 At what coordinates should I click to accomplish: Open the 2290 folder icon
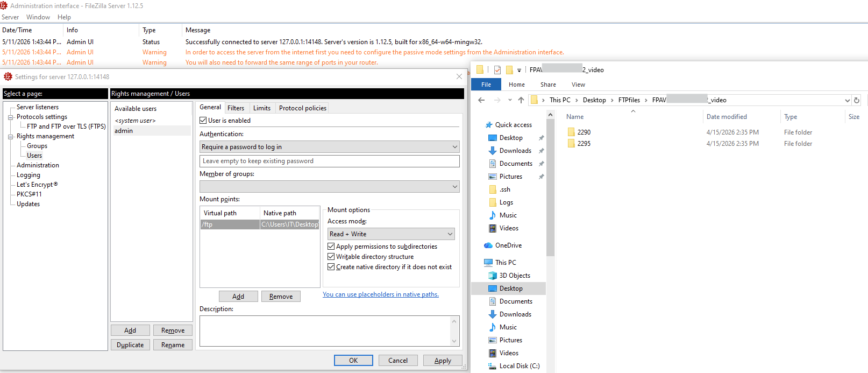click(571, 132)
